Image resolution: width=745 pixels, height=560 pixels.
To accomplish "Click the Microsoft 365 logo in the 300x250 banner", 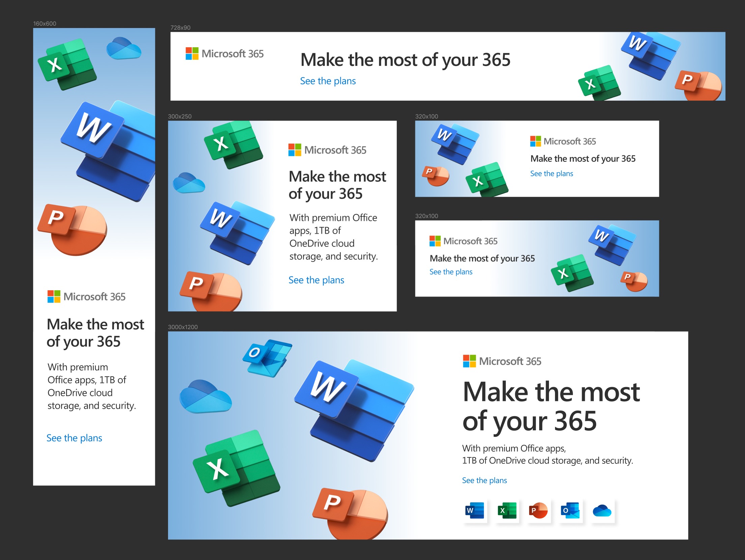I will point(327,150).
